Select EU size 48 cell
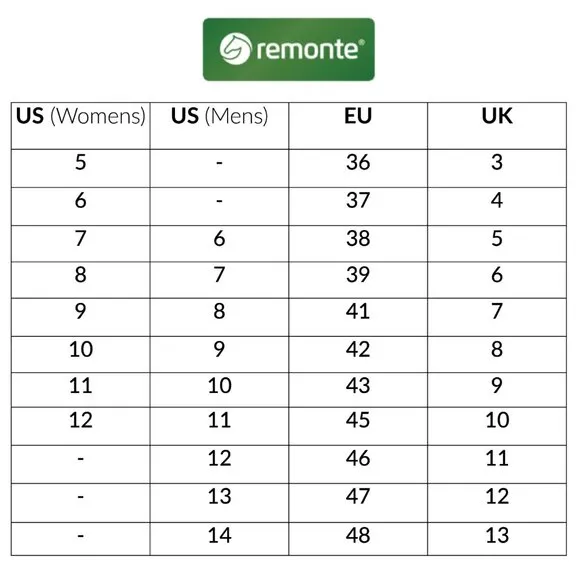The width and height of the screenshot is (580, 580). [x=358, y=539]
